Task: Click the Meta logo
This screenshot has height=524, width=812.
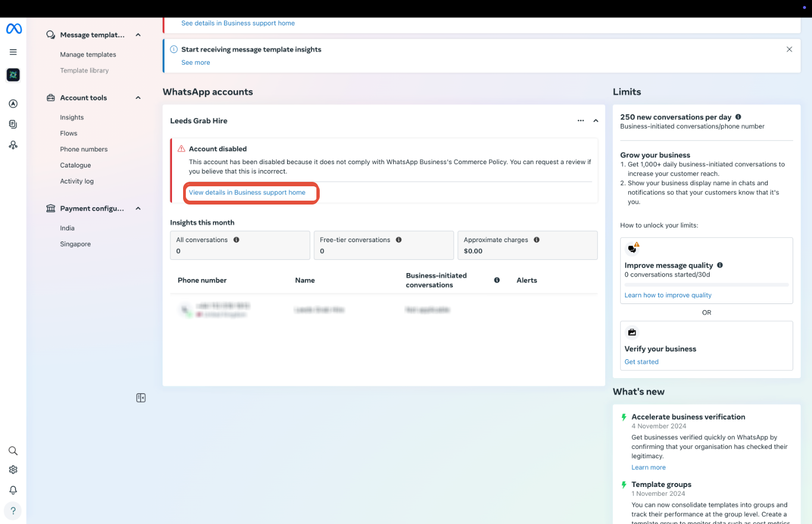Action: click(x=13, y=28)
